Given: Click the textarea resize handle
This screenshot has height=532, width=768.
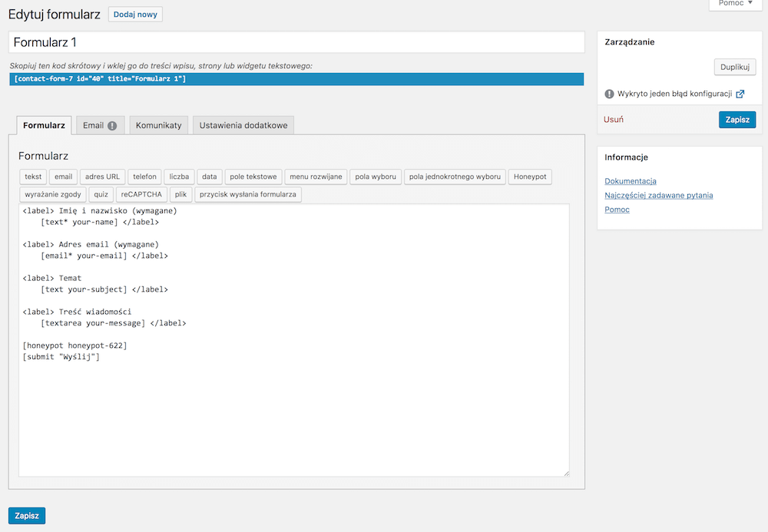Looking at the screenshot, I should tap(567, 474).
